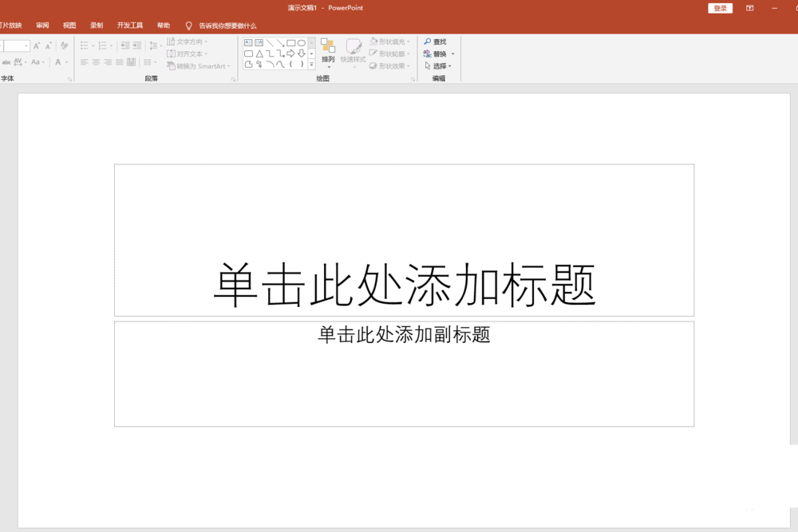
Task: Open 形状填充 shape fill options
Action: coord(390,41)
